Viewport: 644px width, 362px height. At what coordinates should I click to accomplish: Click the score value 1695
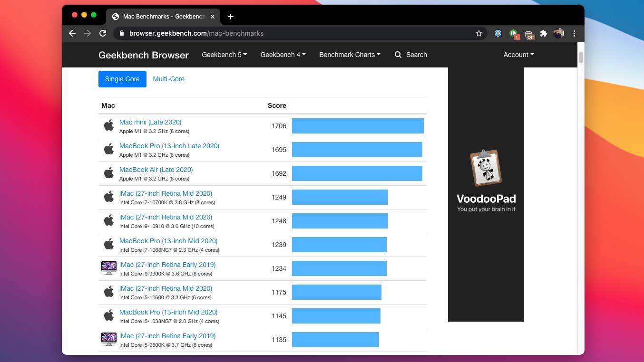coord(279,150)
